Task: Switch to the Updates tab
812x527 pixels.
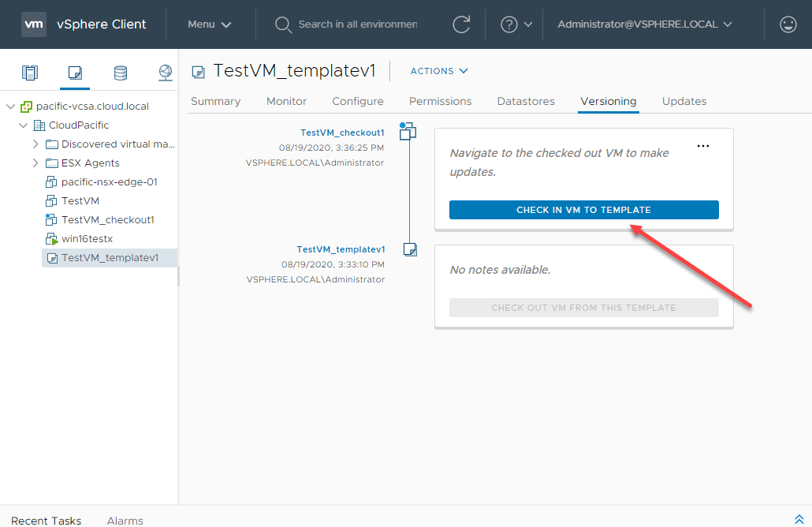Action: coord(684,102)
